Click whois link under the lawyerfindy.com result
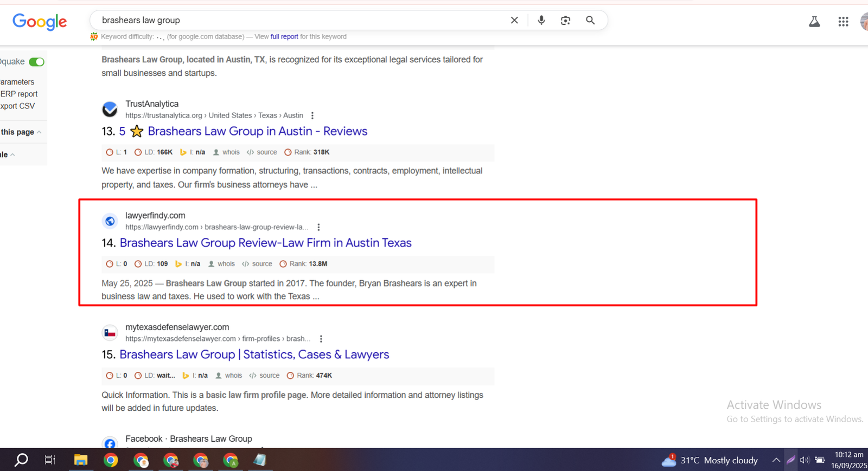Screen dimensions: 868x471 (x=226, y=264)
